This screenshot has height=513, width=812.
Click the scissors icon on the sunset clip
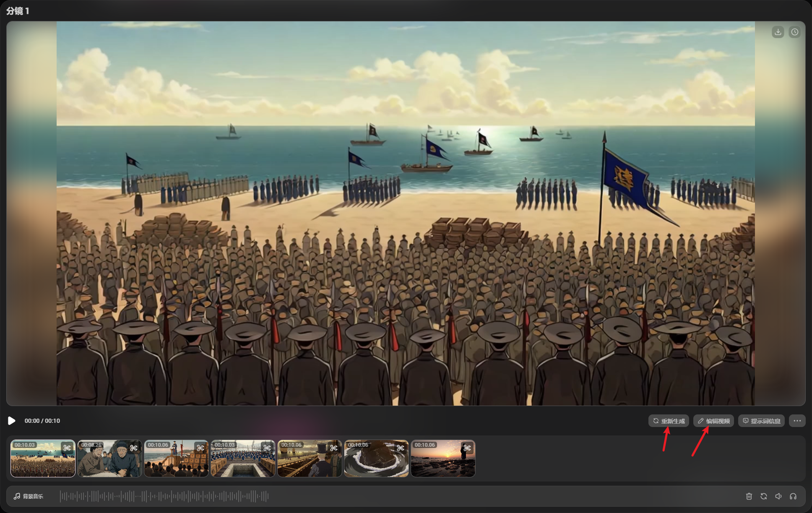pyautogui.click(x=467, y=448)
